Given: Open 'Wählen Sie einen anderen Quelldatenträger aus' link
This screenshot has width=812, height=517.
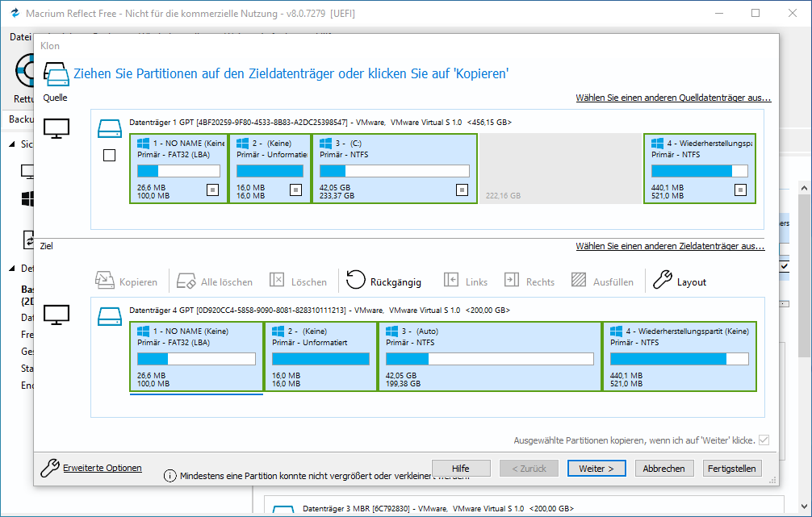Looking at the screenshot, I should tap(673, 98).
